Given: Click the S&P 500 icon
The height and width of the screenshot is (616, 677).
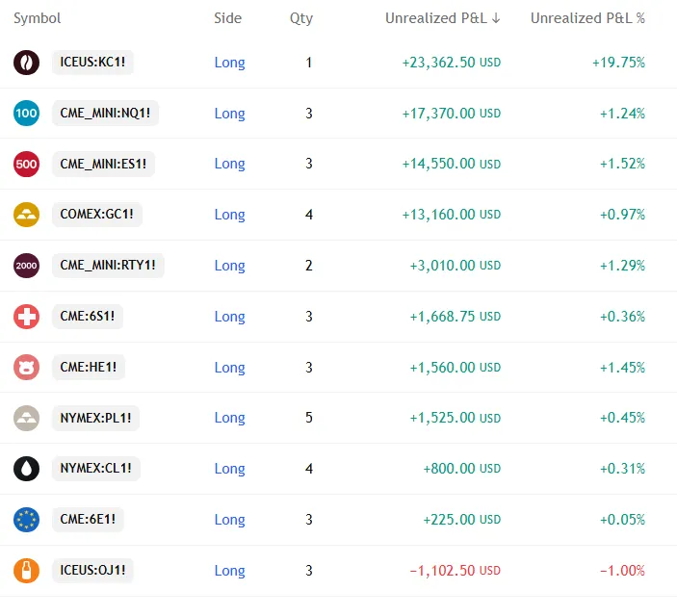Looking at the screenshot, I should pyautogui.click(x=27, y=165).
